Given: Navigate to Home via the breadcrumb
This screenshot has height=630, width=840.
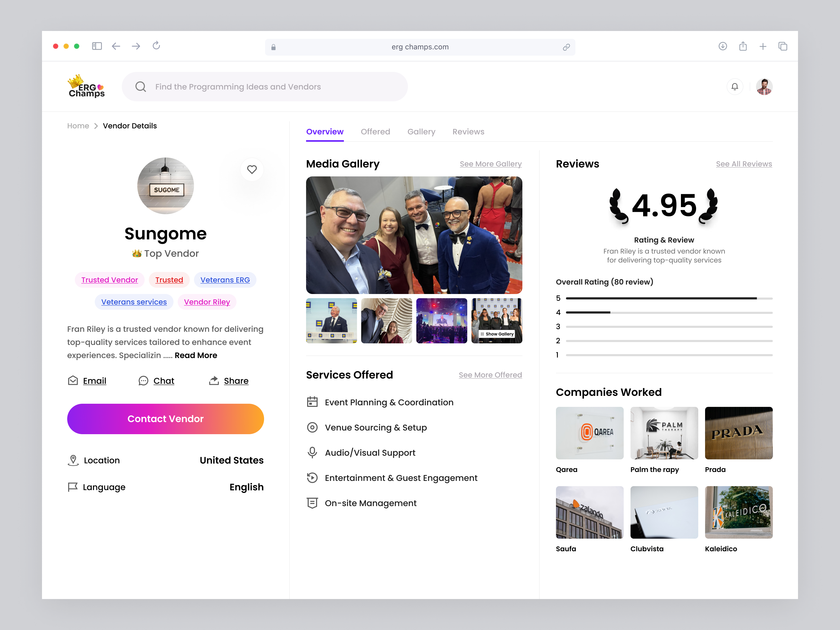Looking at the screenshot, I should [78, 126].
